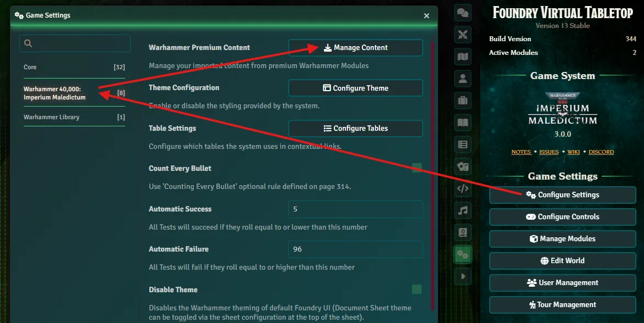Click the Version 13 Stable text
The image size is (644, 323).
(x=563, y=25)
